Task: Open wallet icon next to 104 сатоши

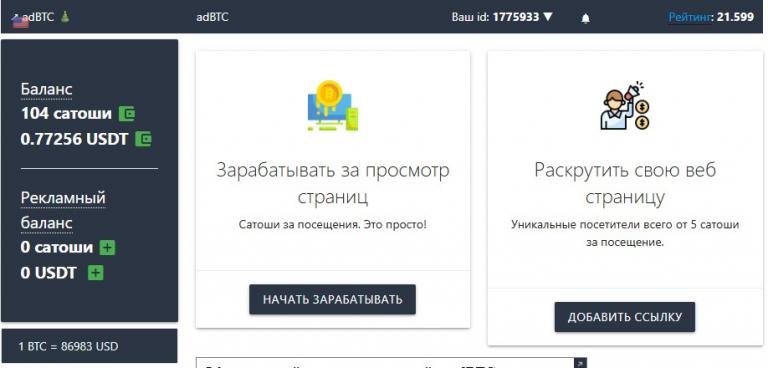Action: point(127,114)
